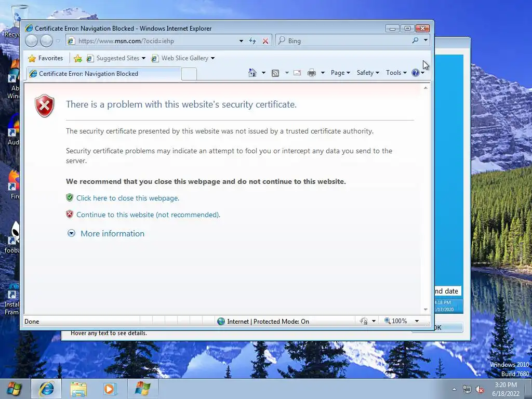Open a new blank tab
532x399 pixels.
[x=189, y=74]
